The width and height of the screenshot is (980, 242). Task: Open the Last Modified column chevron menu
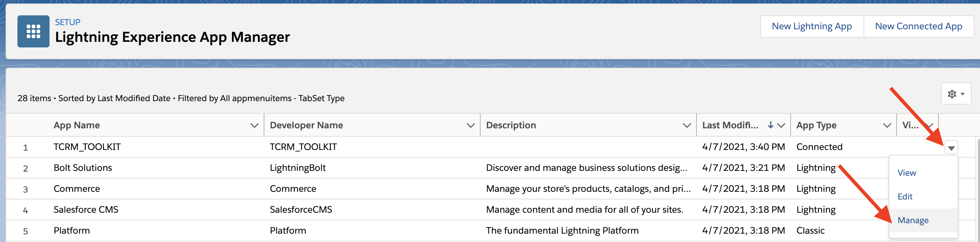781,125
